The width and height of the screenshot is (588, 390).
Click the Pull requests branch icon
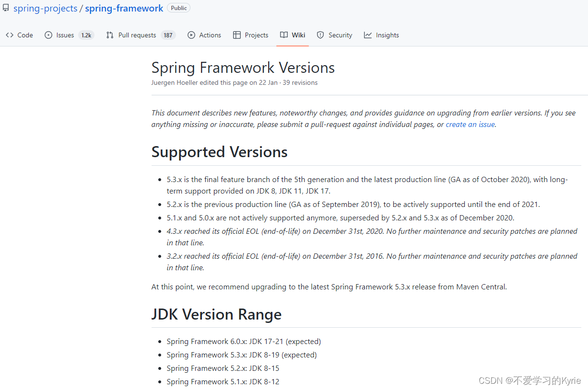pos(109,34)
